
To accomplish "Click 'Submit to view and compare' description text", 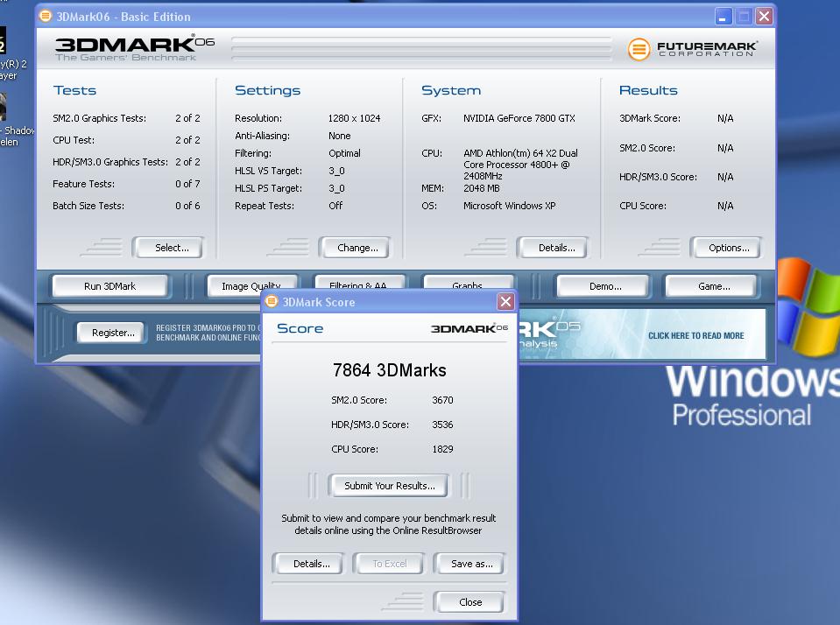I will pyautogui.click(x=388, y=524).
